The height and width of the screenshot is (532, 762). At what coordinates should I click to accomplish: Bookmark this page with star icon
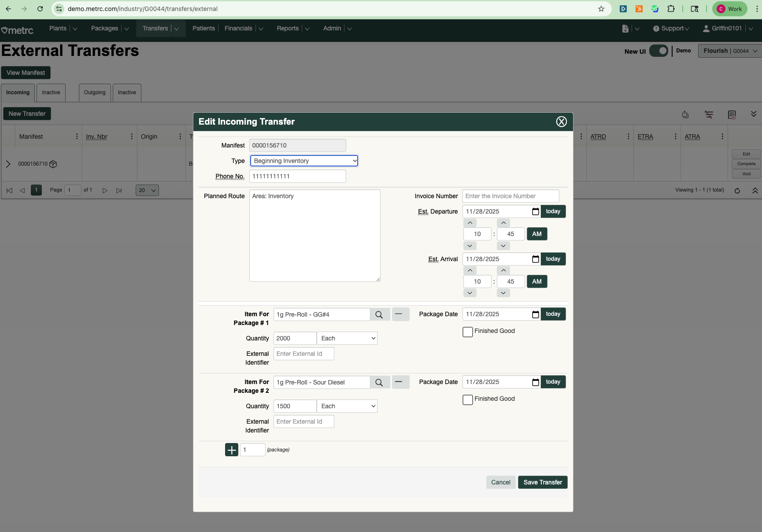click(601, 9)
